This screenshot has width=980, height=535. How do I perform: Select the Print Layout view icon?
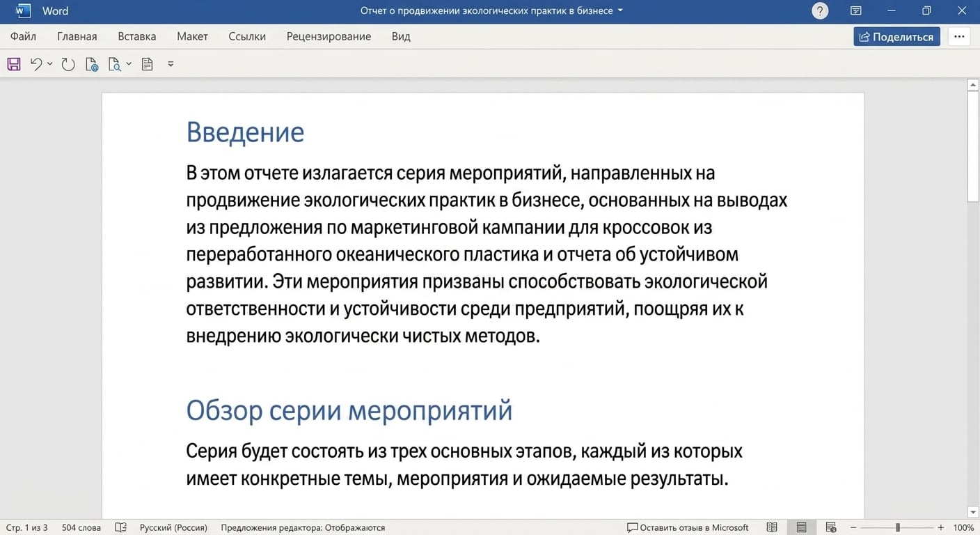801,527
